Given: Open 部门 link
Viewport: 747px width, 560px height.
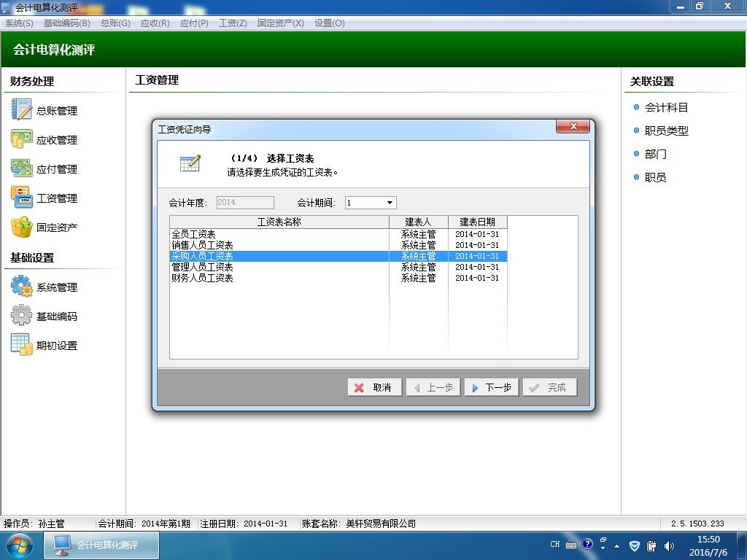Looking at the screenshot, I should 656,154.
